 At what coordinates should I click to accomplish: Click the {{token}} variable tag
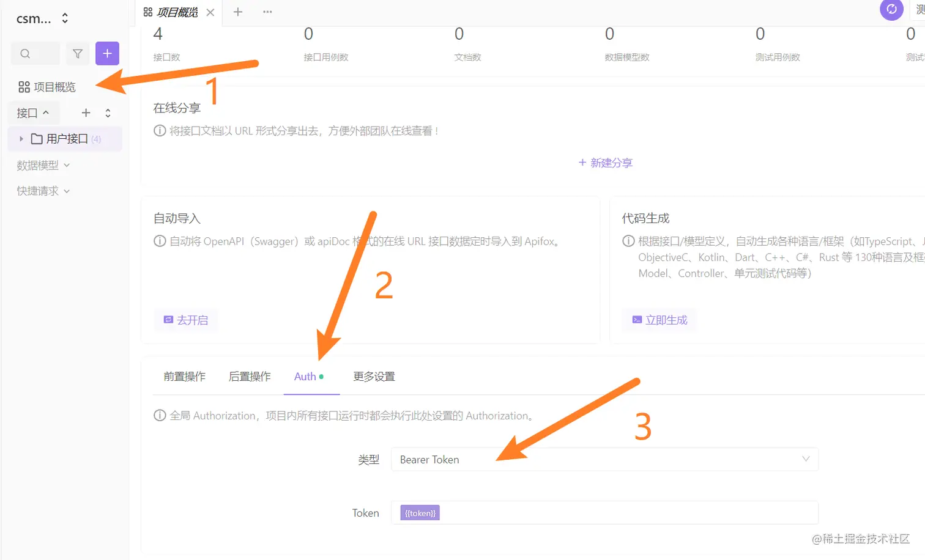(420, 513)
